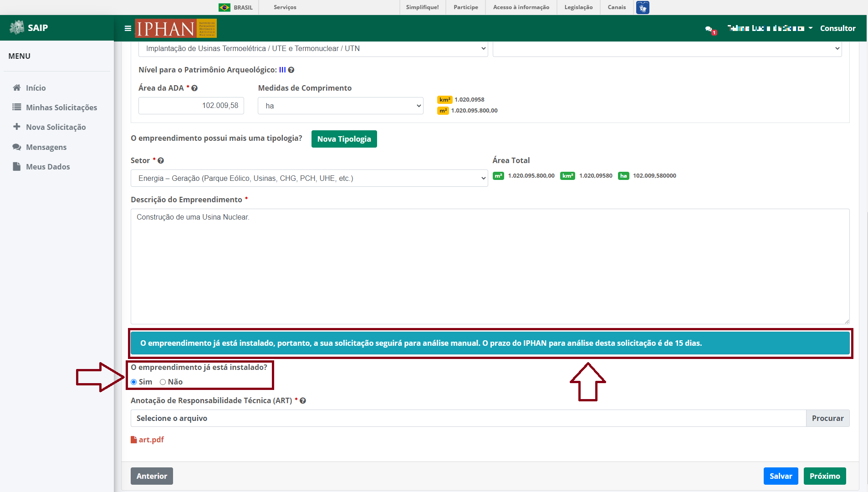The height and width of the screenshot is (492, 868).
Task: Click the Participe top link
Action: pyautogui.click(x=466, y=7)
